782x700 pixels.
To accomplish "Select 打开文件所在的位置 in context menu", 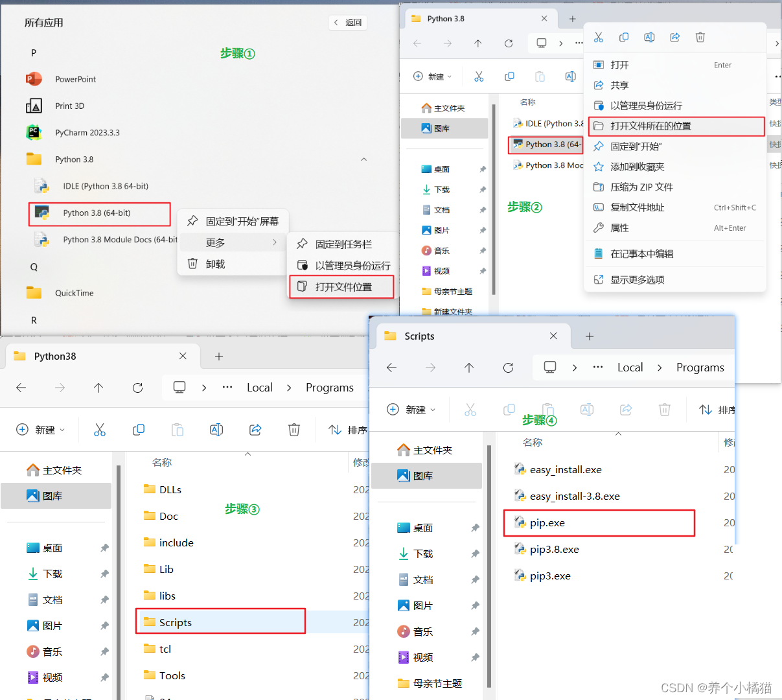I will [676, 126].
